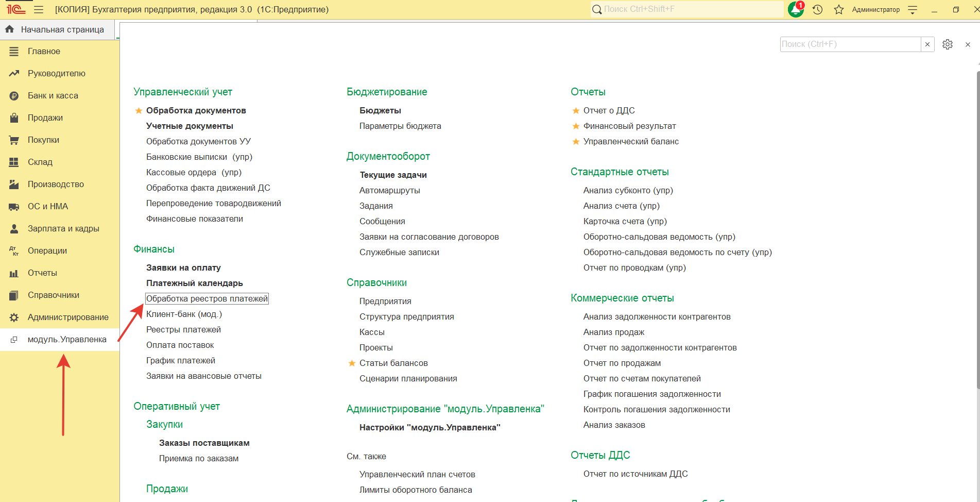Open Настройки "модуль.Управленка"
Screen dimensions: 980x502
pyautogui.click(x=430, y=427)
